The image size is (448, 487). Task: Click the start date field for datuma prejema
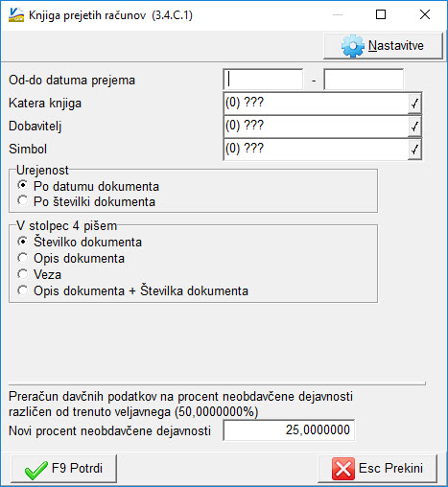[263, 80]
